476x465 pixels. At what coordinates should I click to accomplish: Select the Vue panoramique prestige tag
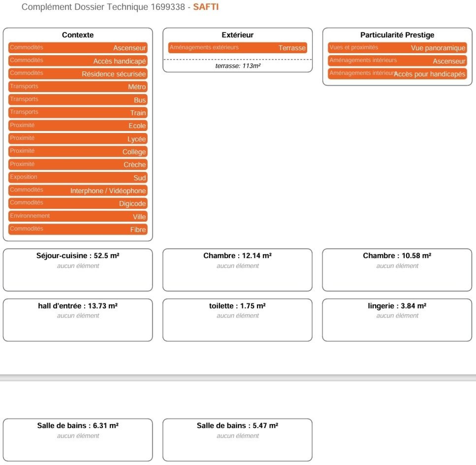tap(397, 48)
